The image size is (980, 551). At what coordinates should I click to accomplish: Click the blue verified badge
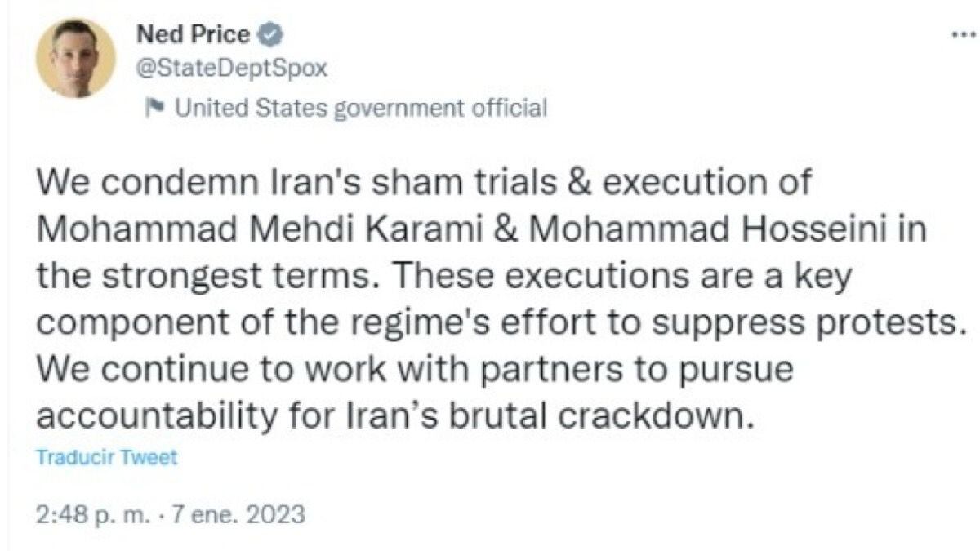[x=272, y=36]
